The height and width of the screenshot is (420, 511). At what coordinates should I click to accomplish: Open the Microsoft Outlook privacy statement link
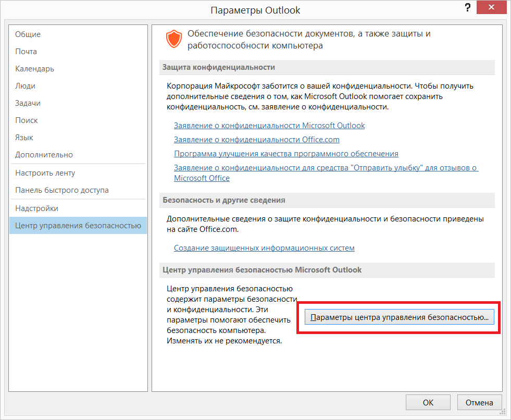(x=269, y=126)
